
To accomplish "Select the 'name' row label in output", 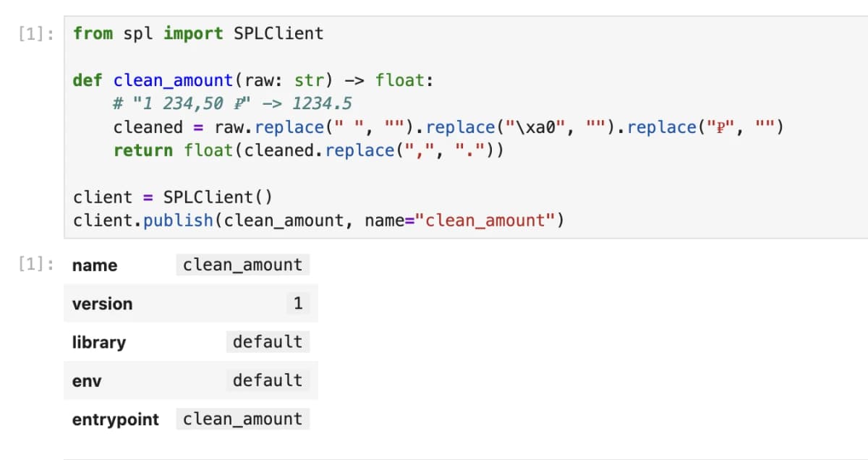I will coord(95,265).
